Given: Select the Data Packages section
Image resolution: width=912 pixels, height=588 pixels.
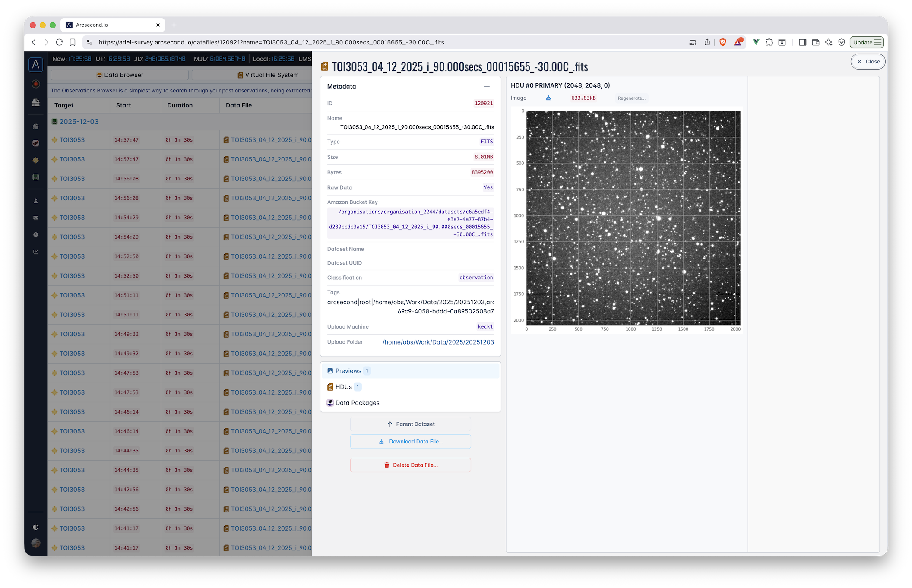Looking at the screenshot, I should point(410,403).
